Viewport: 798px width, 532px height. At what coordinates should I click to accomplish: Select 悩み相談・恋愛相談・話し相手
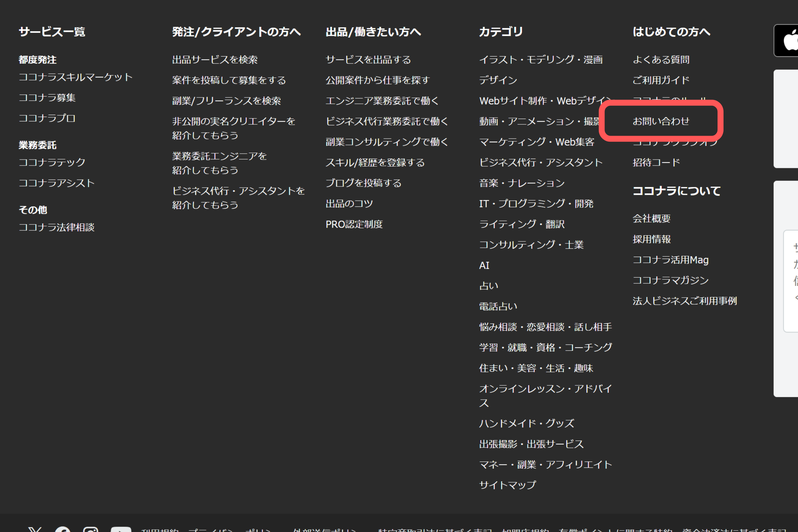point(546,327)
